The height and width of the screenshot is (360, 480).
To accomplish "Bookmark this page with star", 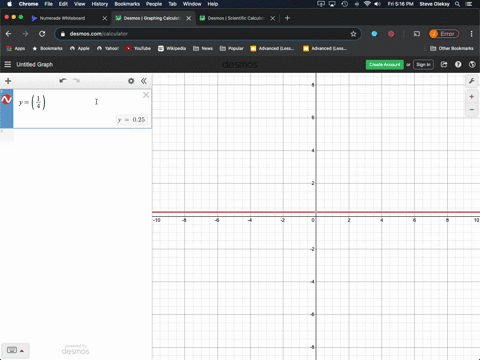I will coord(353,34).
